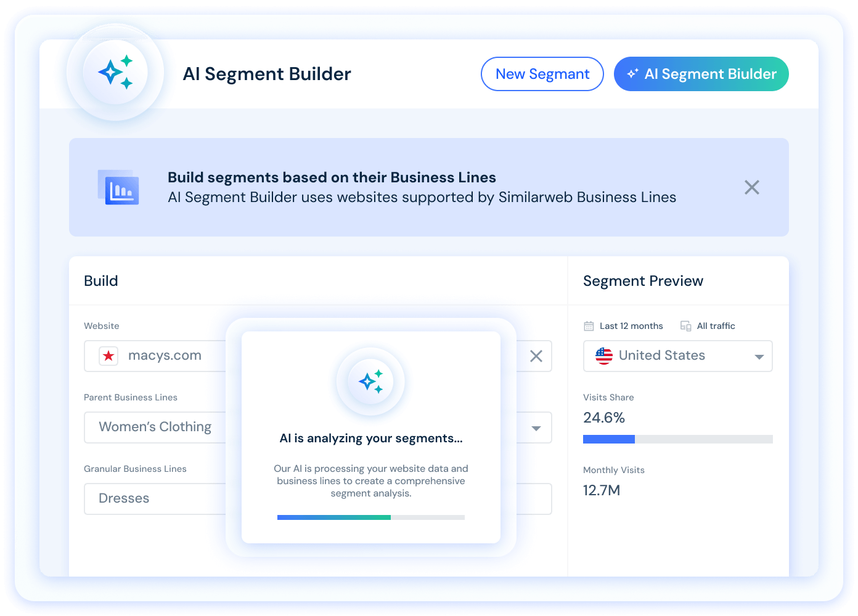The image size is (858, 616).
Task: Click the New Segmant button
Action: click(542, 74)
